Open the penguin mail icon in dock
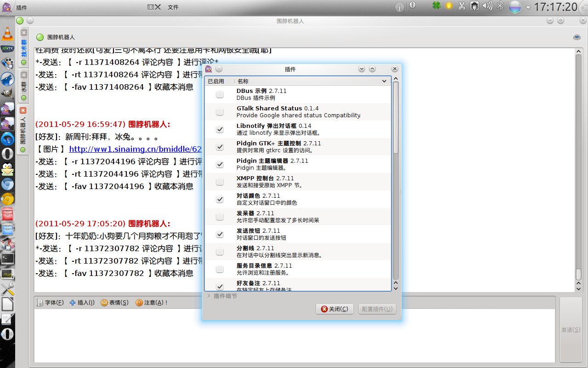The width and height of the screenshot is (588, 368). pyautogui.click(x=7, y=169)
